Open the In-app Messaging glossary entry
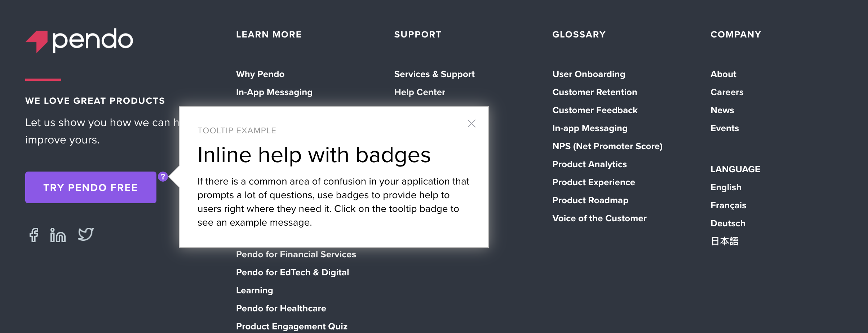Image resolution: width=868 pixels, height=333 pixels. pos(590,128)
